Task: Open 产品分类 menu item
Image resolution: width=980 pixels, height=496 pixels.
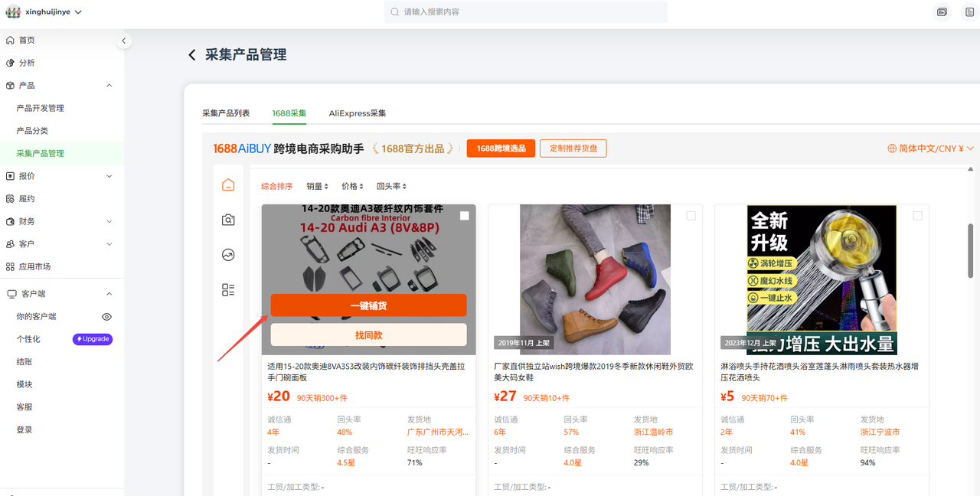Action: click(32, 131)
